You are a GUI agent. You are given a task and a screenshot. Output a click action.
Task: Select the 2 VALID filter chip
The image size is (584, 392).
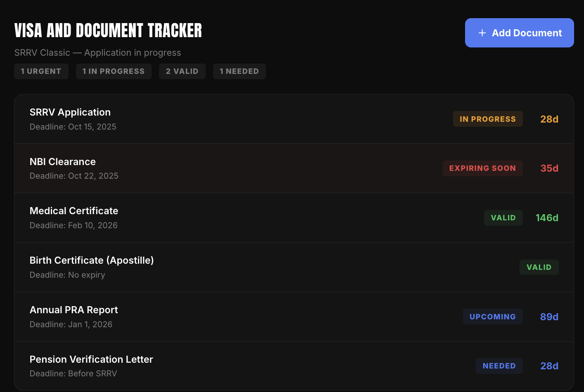click(x=182, y=71)
